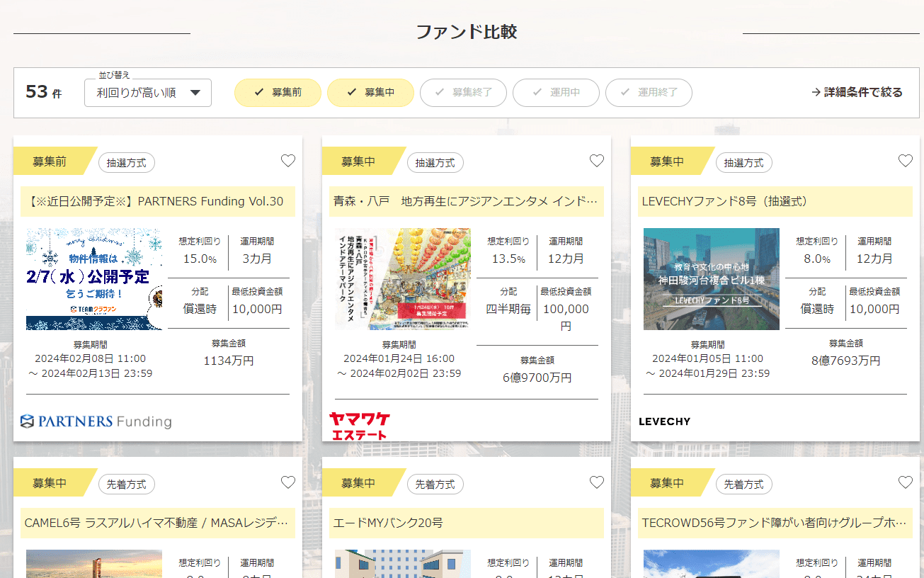Open PARTNERS Funding Vol.30 fund title
This screenshot has height=578, width=924.
pos(158,201)
